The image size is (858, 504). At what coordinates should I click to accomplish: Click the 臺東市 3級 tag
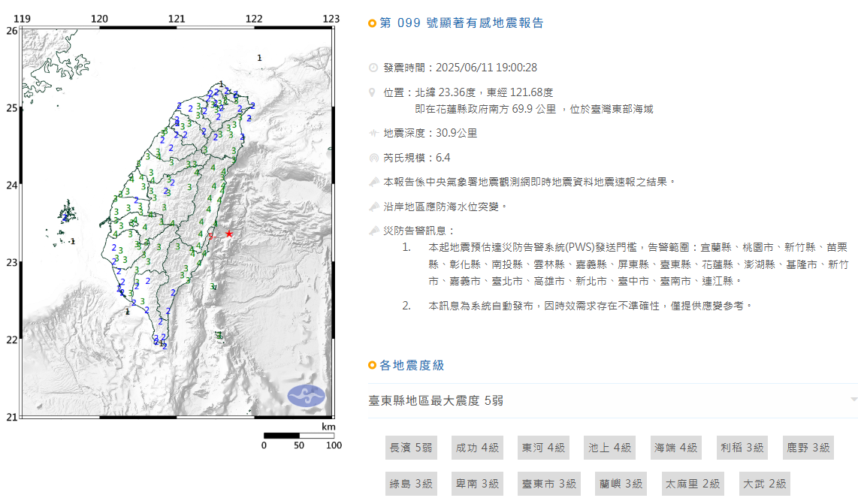pos(549,484)
